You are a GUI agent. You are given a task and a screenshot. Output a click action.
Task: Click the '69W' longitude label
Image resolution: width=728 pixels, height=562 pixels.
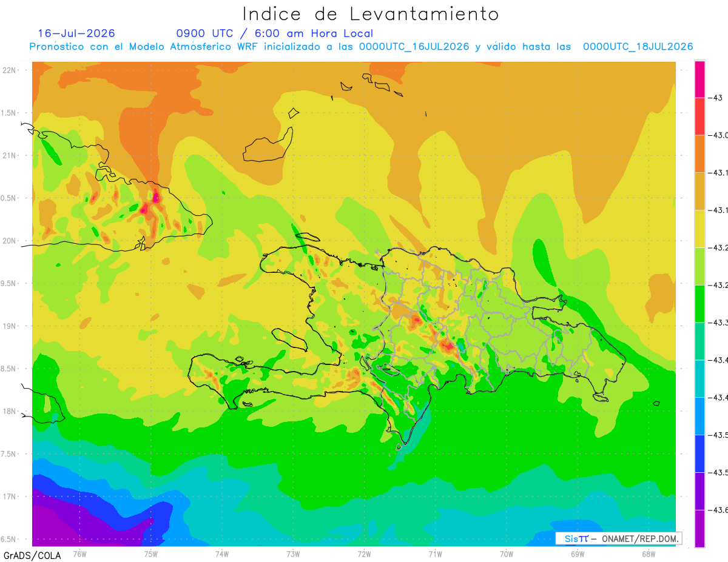tap(578, 554)
